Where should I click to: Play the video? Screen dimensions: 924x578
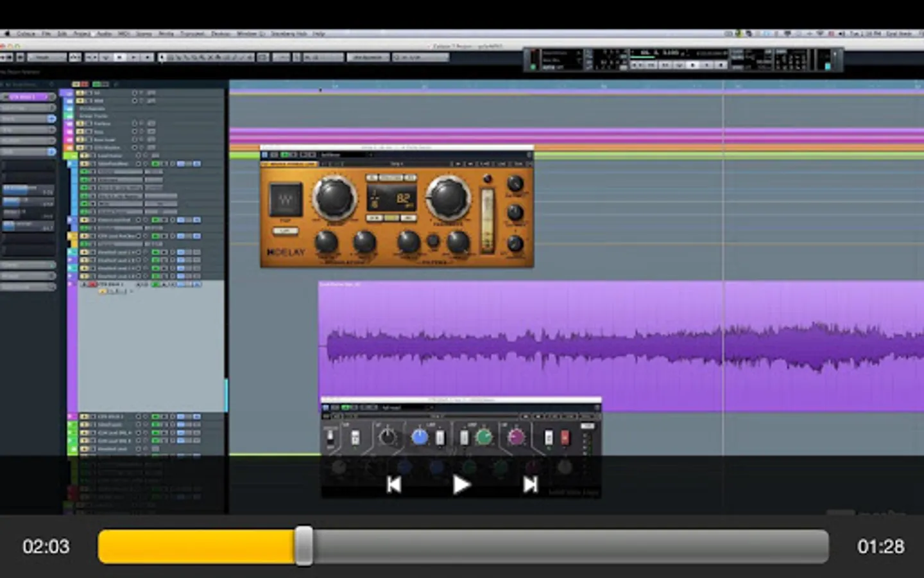[x=461, y=485]
